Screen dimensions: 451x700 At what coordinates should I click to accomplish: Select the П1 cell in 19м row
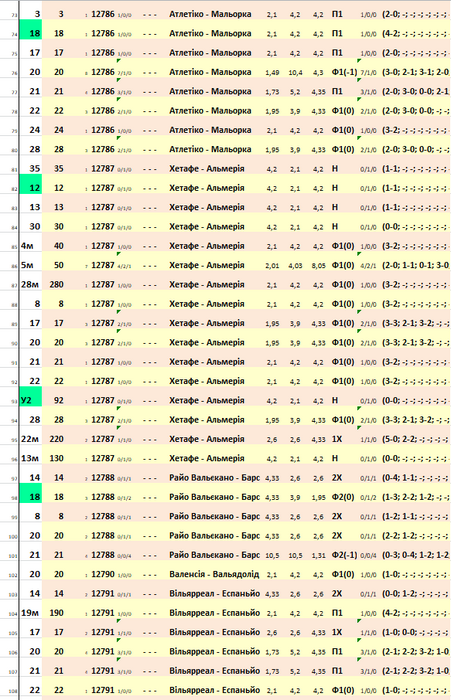(x=337, y=613)
